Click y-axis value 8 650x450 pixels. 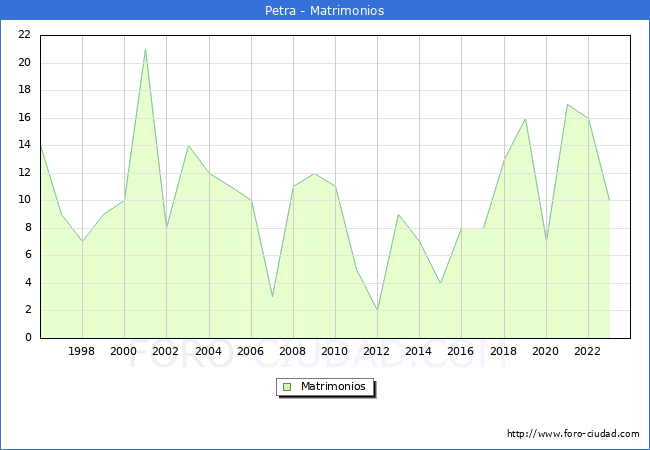click(28, 227)
